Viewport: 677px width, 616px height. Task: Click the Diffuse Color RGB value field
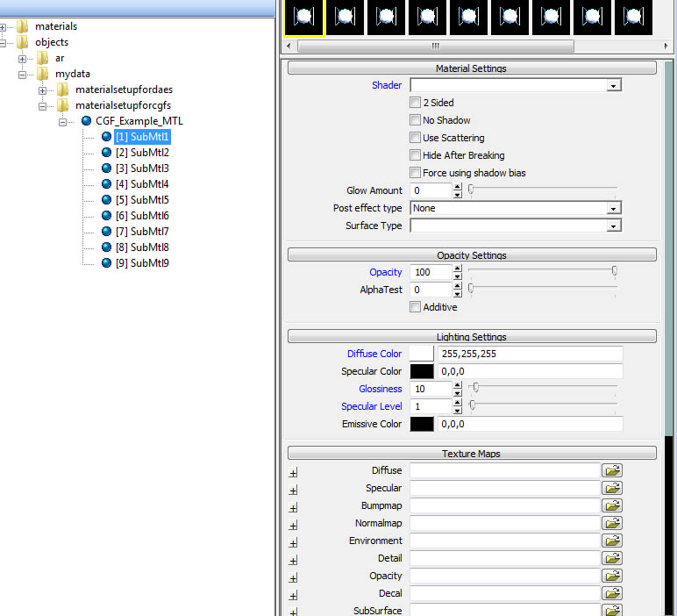(531, 354)
